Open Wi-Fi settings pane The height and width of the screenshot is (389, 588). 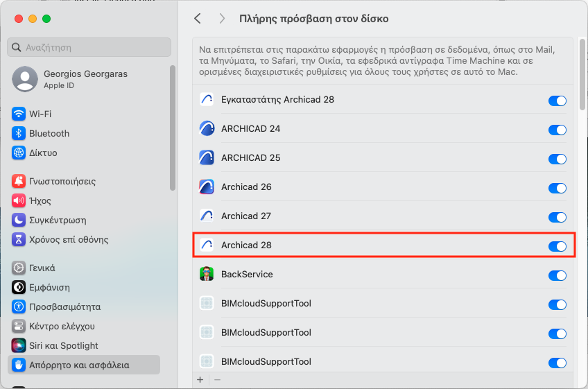coord(84,114)
